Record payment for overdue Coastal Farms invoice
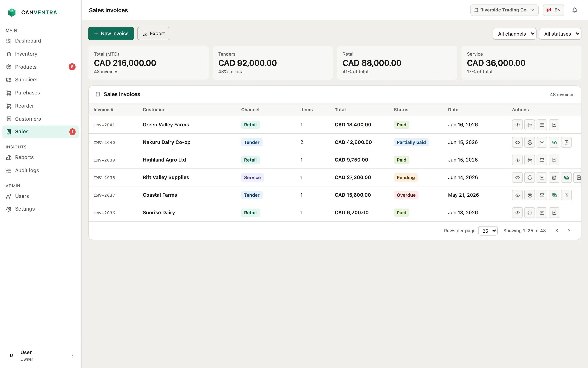588x368 pixels. pos(554,195)
